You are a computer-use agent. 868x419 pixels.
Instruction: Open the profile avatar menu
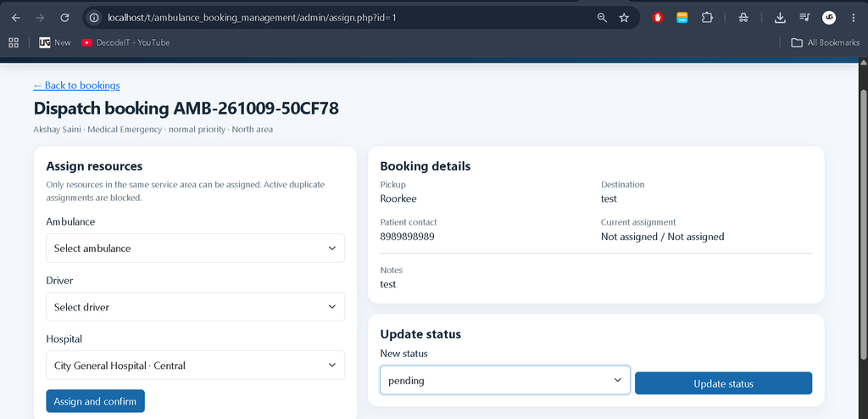(829, 18)
